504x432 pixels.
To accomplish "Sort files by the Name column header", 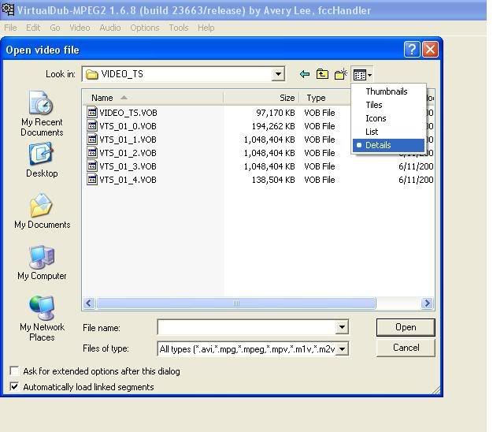I will pyautogui.click(x=153, y=98).
